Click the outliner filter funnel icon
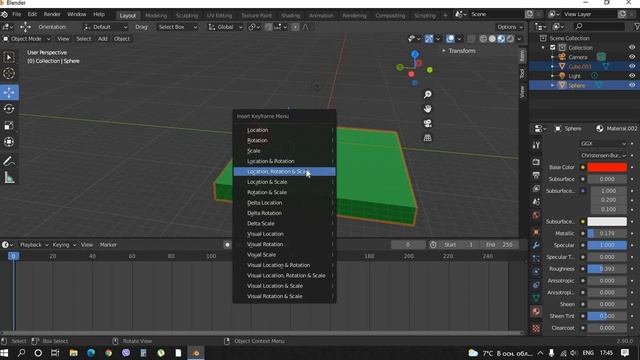 (636, 27)
